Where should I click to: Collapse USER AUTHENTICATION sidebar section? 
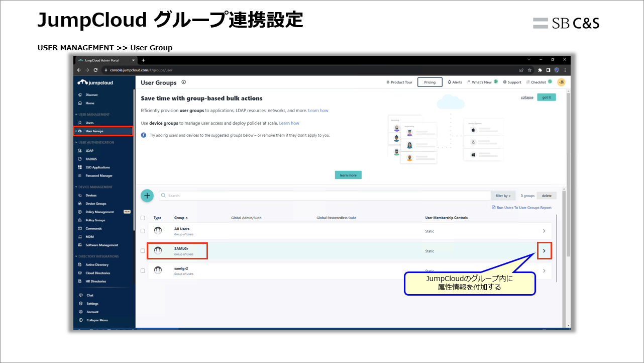tap(94, 142)
